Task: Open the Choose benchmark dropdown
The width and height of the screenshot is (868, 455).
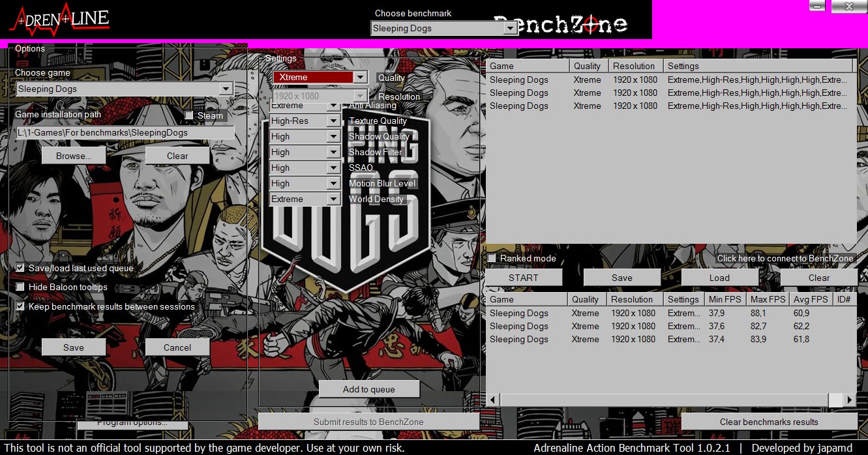Action: [510, 29]
